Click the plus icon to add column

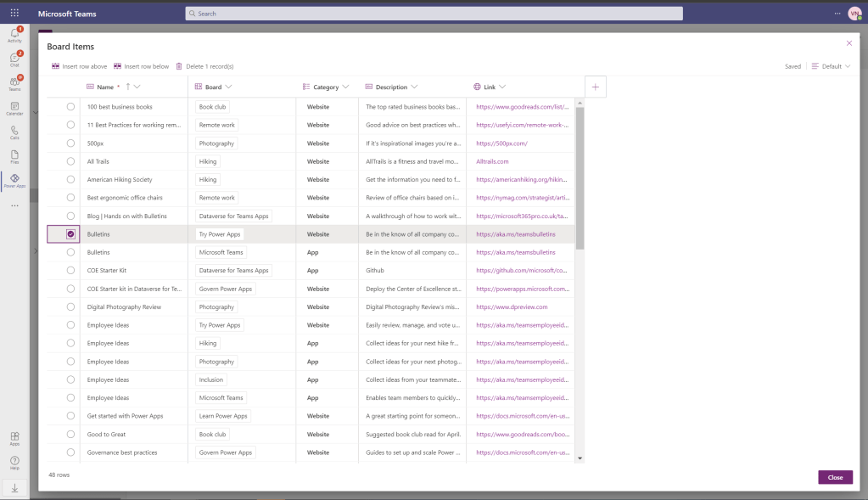click(x=595, y=87)
